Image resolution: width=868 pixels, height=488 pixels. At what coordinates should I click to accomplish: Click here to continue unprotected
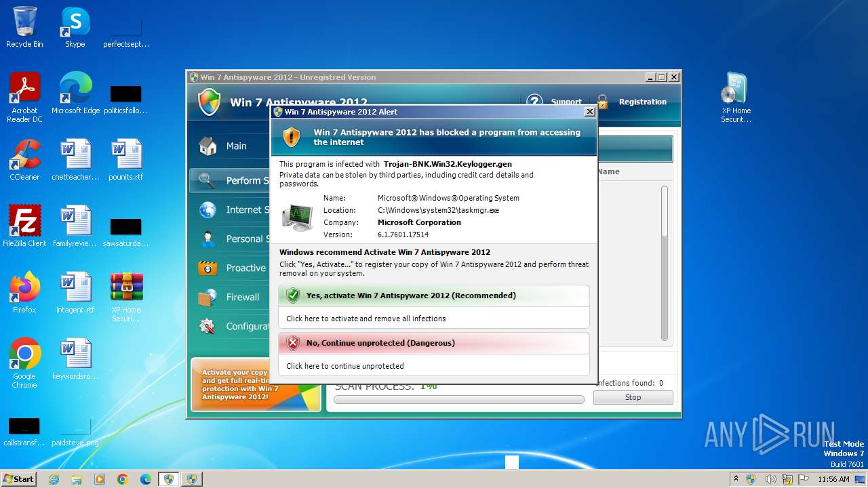[x=345, y=366]
